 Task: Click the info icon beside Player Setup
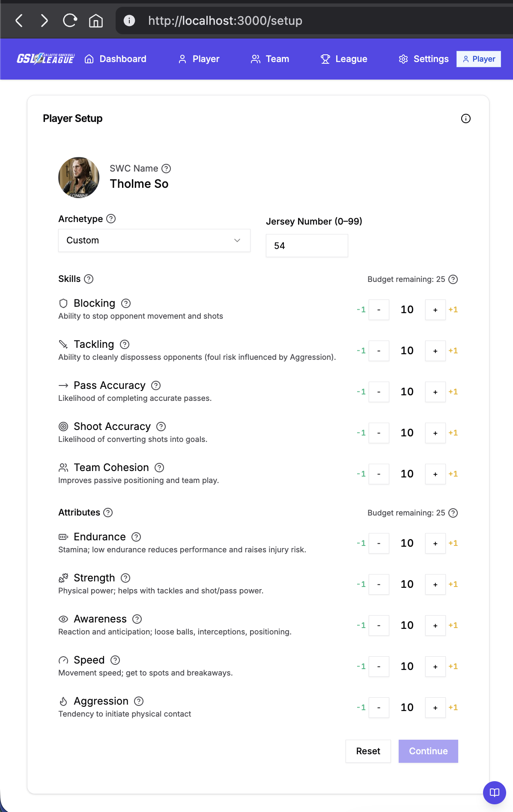tap(466, 119)
